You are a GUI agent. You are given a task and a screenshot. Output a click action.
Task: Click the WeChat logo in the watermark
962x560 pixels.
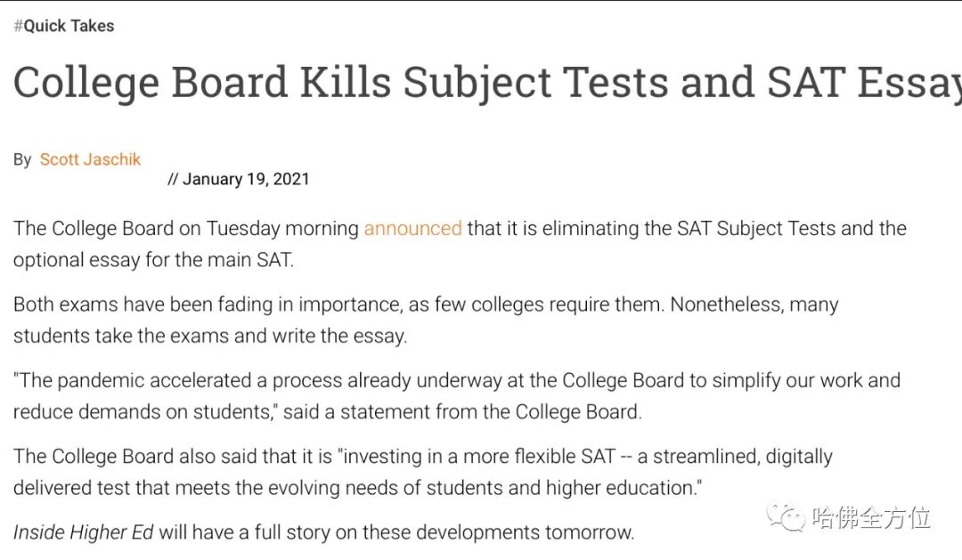coord(787,517)
